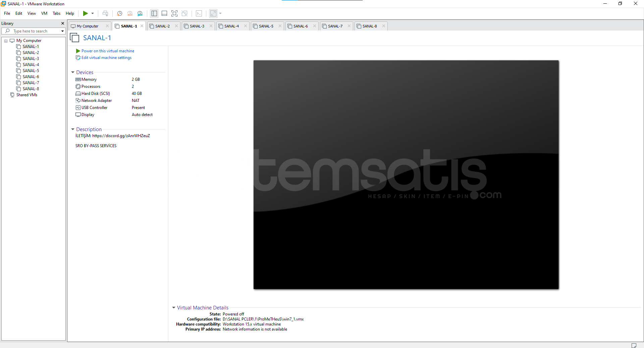Open the Help menu
644x348 pixels.
pyautogui.click(x=70, y=13)
